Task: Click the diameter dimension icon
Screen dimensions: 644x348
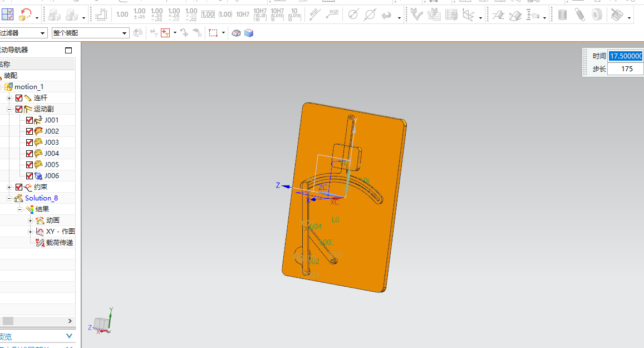Action: (352, 15)
